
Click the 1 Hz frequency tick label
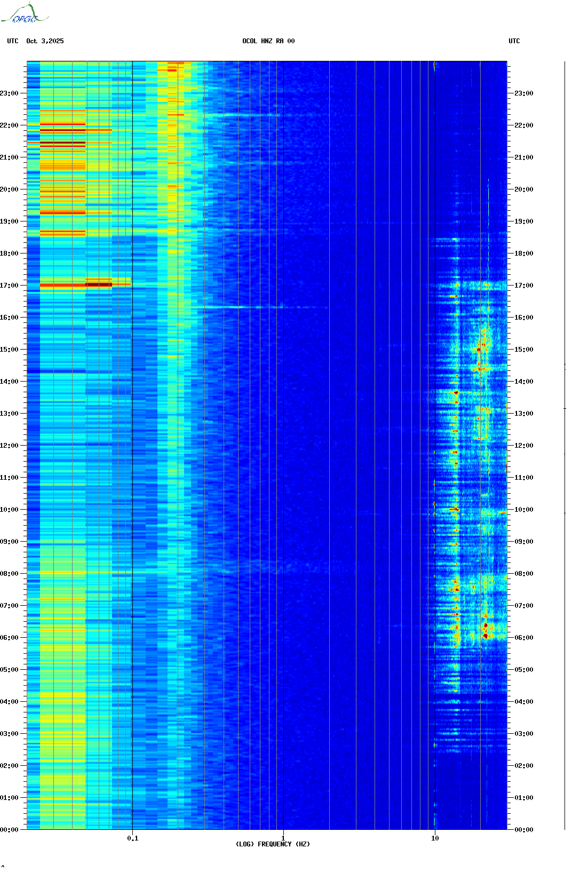point(283,838)
